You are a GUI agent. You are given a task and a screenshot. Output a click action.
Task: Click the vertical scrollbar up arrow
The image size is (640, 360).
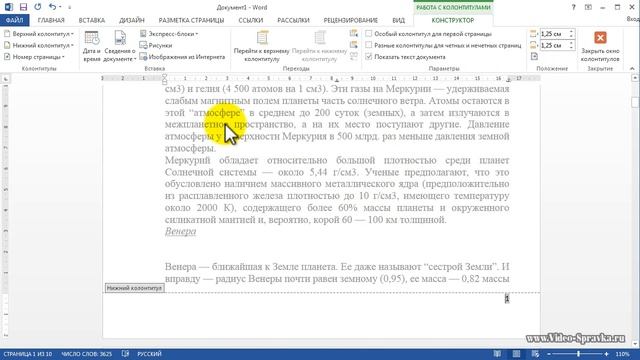click(635, 78)
